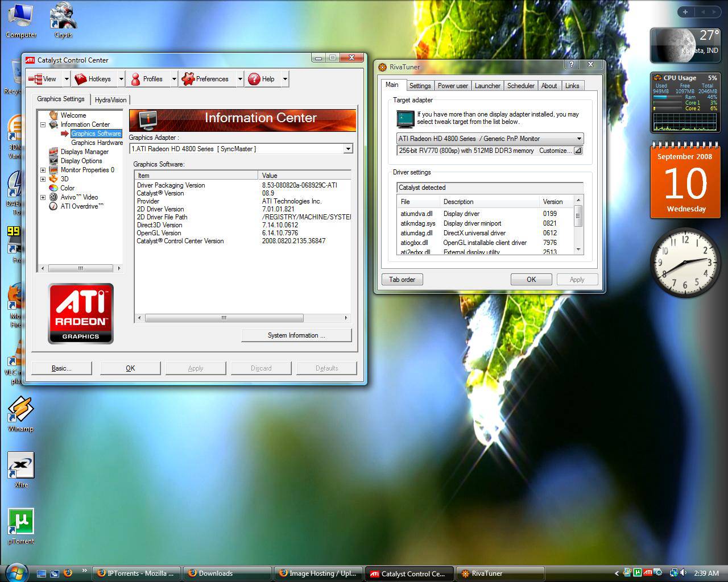Click the Value column header
The width and height of the screenshot is (728, 582).
click(305, 176)
